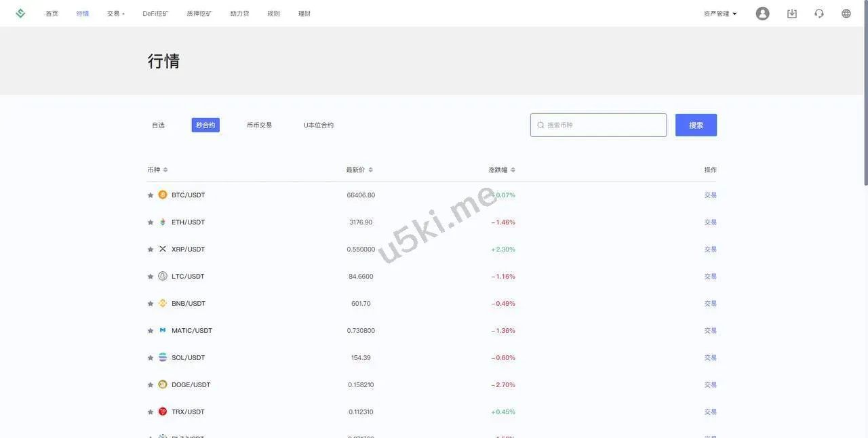Open the 资产管理 dropdown menu
868x438 pixels.
click(720, 14)
